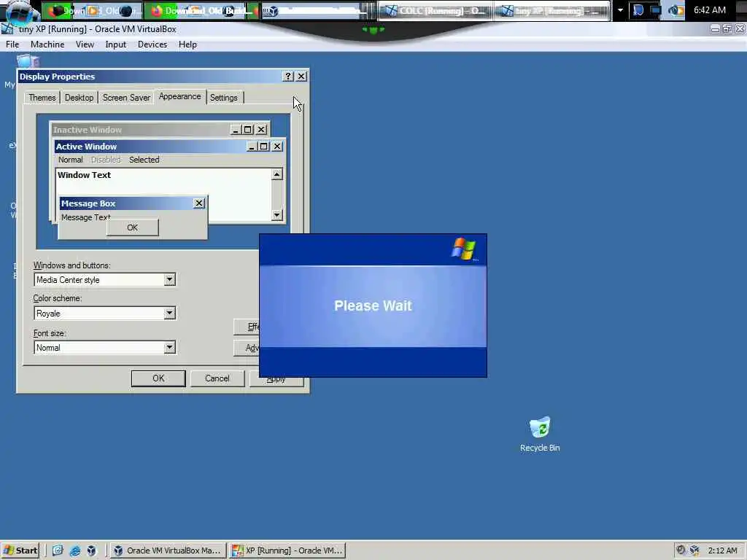Open Internet Explorer from quick launch

pyautogui.click(x=75, y=551)
